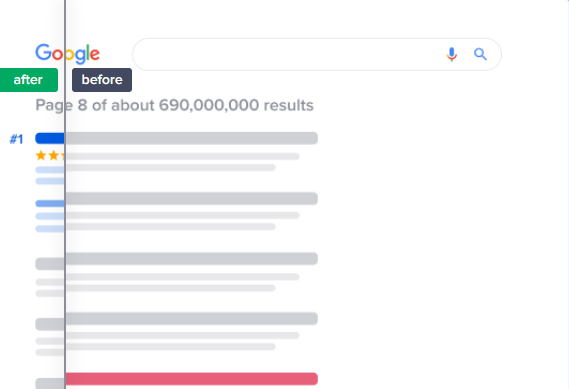Click the blue magnifier search icon
The height and width of the screenshot is (389, 569).
(x=480, y=54)
